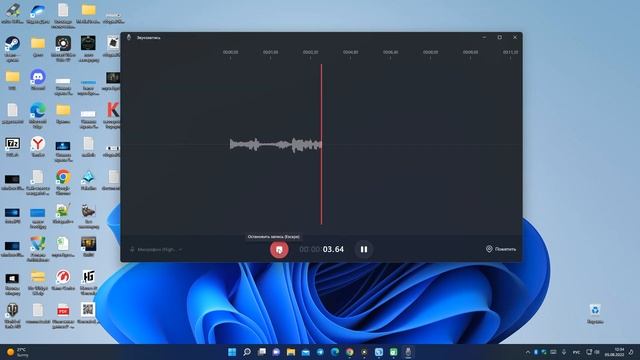The height and width of the screenshot is (360, 640).
Task: Open the QR code image on the desktop
Action: click(x=88, y=313)
